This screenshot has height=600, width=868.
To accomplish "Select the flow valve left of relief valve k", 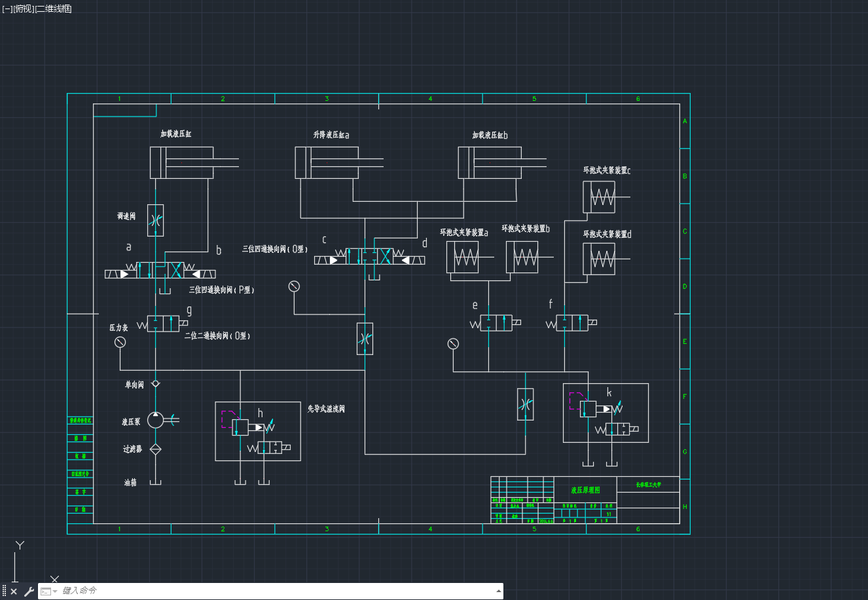I will 525,404.
